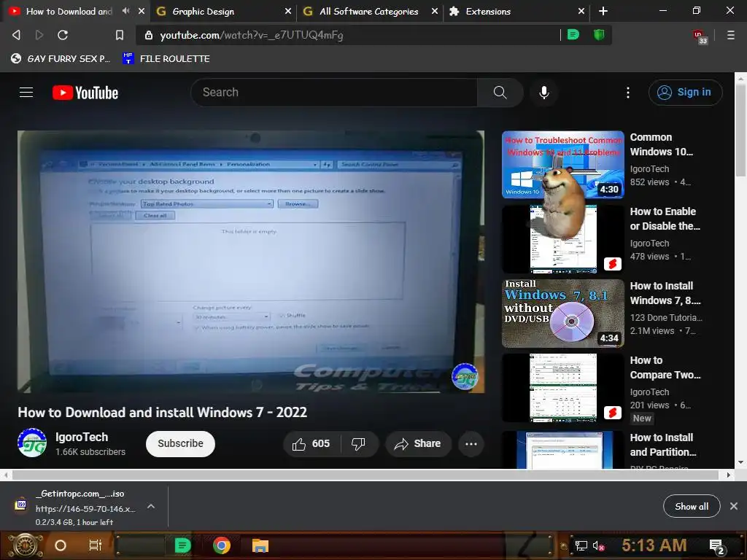Click the Subscribe button
747x560 pixels.
[180, 444]
